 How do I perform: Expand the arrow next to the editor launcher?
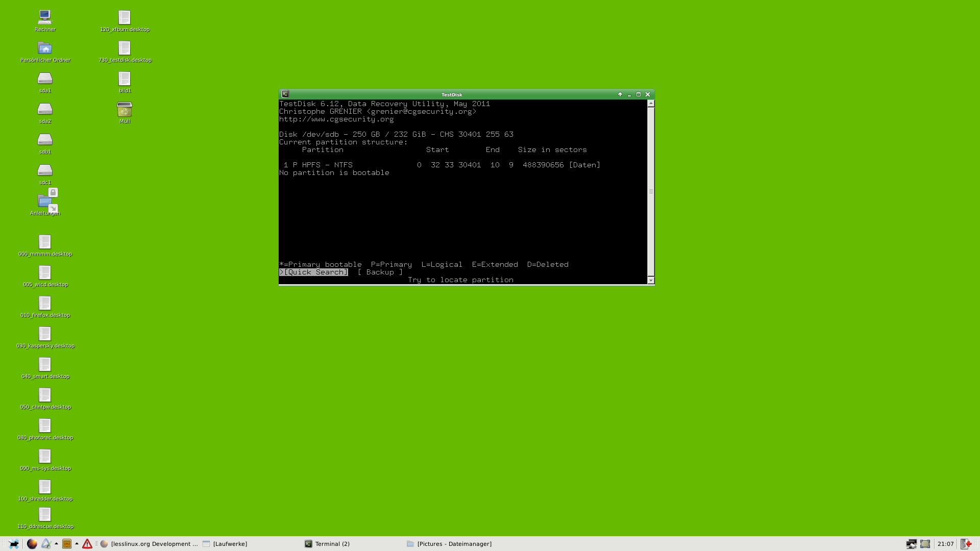(x=56, y=543)
